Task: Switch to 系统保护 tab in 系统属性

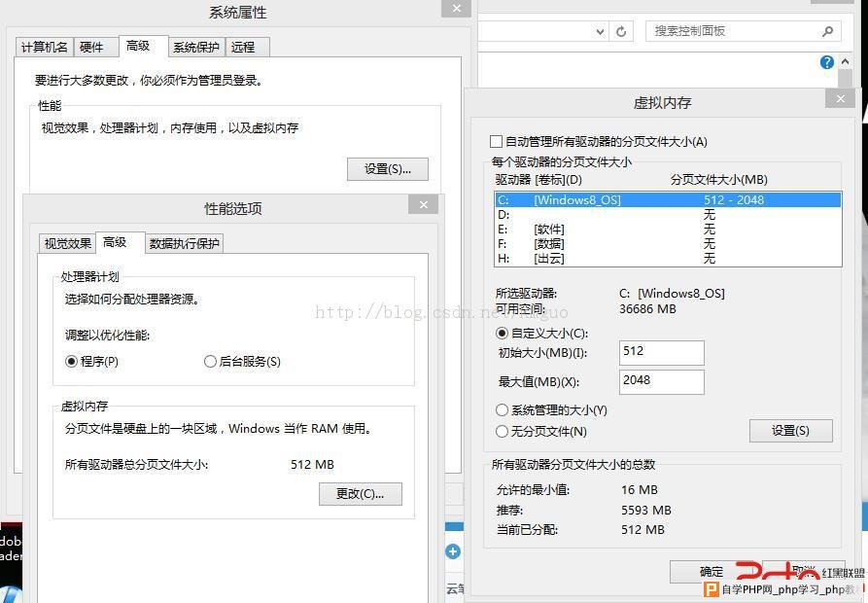Action: 196,47
